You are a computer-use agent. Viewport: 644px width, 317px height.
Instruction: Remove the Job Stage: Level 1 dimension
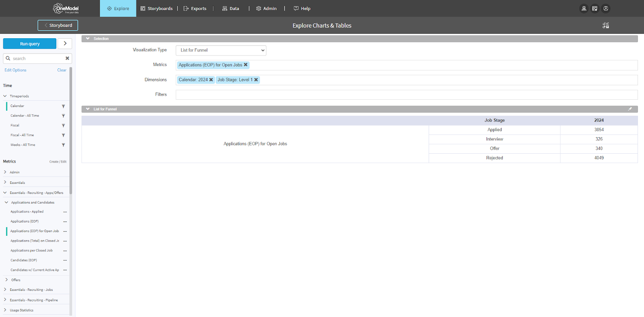[256, 80]
